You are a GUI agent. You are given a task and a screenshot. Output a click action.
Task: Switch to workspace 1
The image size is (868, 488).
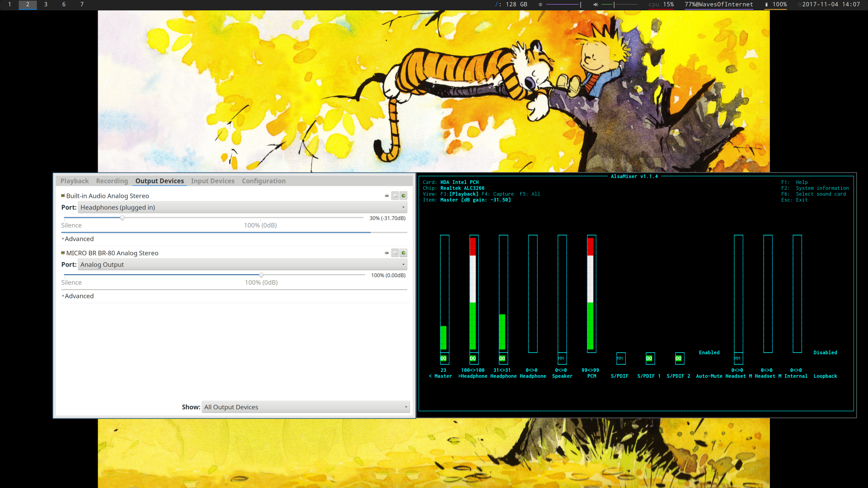9,5
